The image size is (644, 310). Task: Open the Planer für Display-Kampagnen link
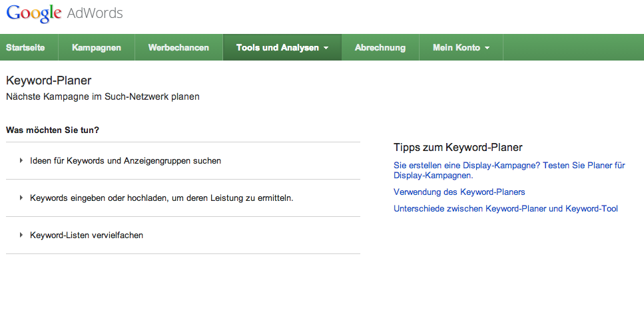[509, 170]
